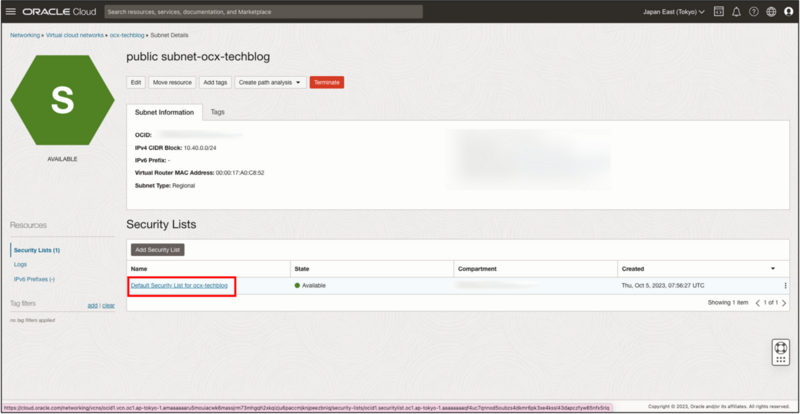The image size is (800, 414).
Task: Click the Thu, Oct 5, 2023 created date
Action: coord(663,285)
